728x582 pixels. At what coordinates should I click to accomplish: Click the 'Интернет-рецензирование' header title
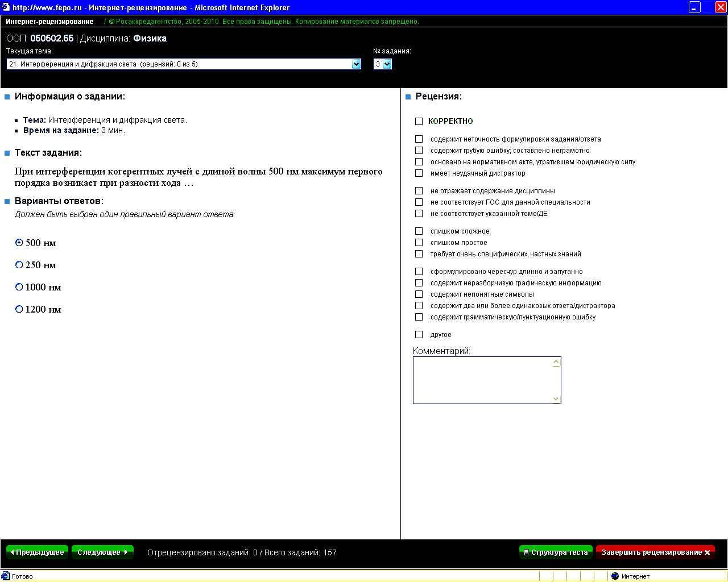49,22
